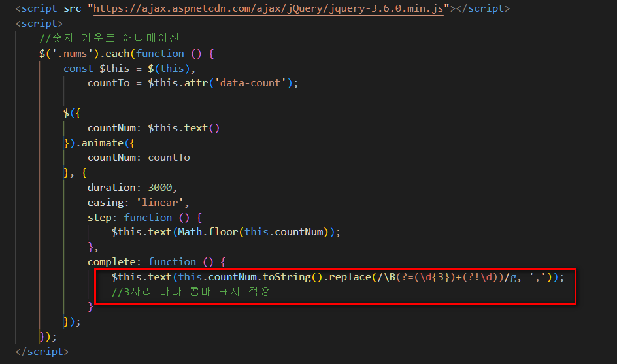Image resolution: width=617 pixels, height=364 pixels.
Task: Click the closing '</script>' tag
Action: tap(42, 352)
